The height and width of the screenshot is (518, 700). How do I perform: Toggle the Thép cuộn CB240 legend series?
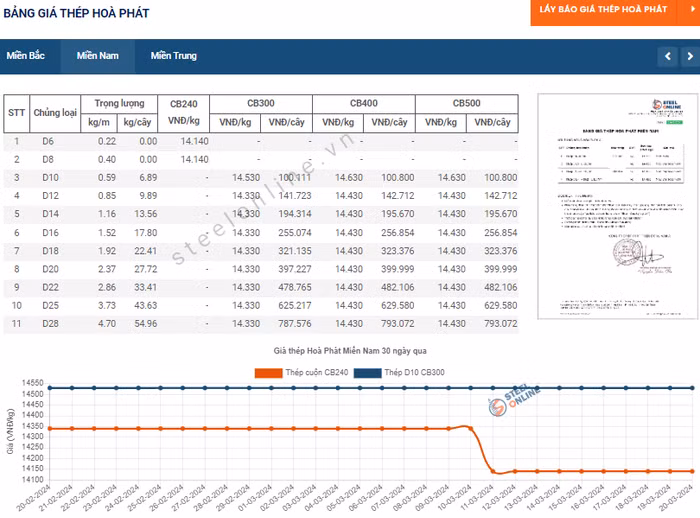coord(315,373)
